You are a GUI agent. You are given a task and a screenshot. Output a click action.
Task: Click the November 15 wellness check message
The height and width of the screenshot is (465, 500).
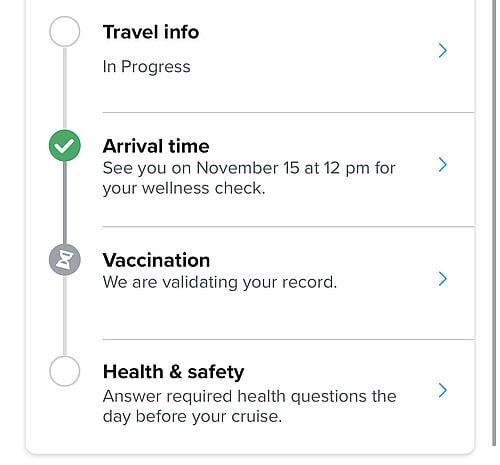(249, 178)
